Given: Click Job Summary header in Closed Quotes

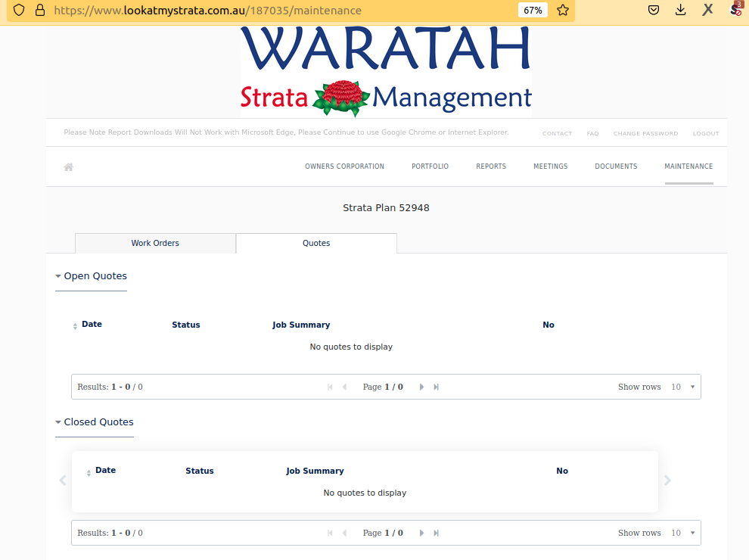Looking at the screenshot, I should pos(315,471).
